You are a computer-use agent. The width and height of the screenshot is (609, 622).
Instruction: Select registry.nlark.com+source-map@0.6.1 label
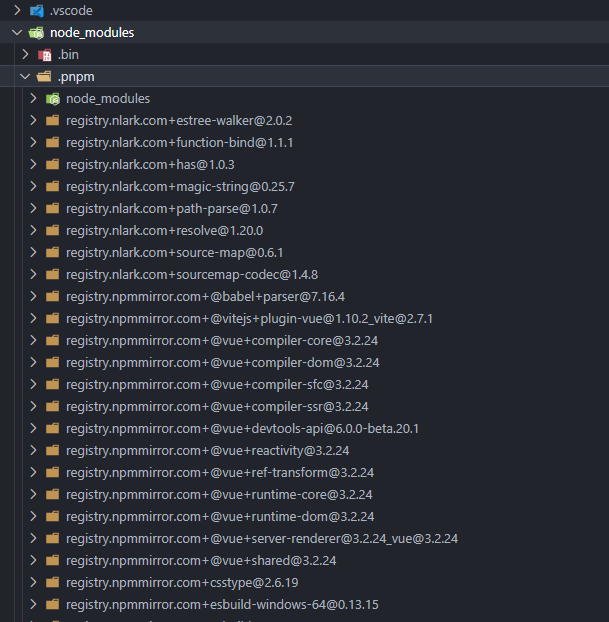pos(175,253)
